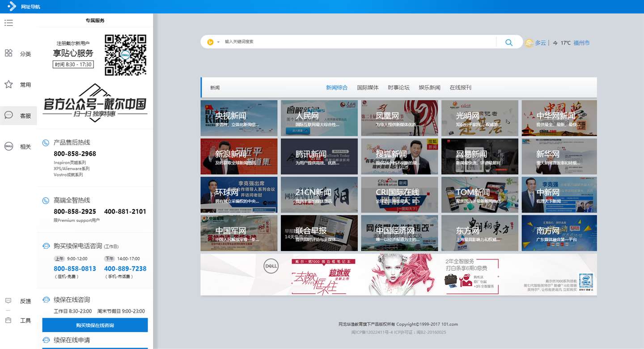Switch to the 国际媒体 tab
The height and width of the screenshot is (349, 644).
click(368, 88)
